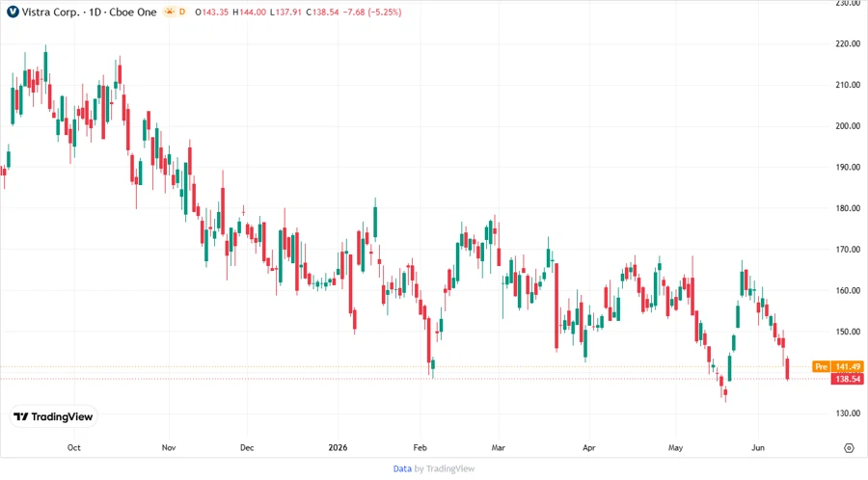
Task: Click the open value O143.35
Action: 211,12
